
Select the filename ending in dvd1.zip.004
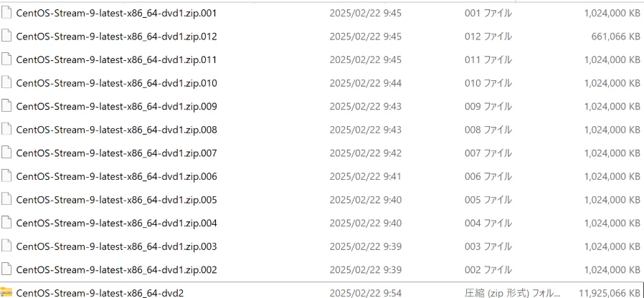[116, 223]
